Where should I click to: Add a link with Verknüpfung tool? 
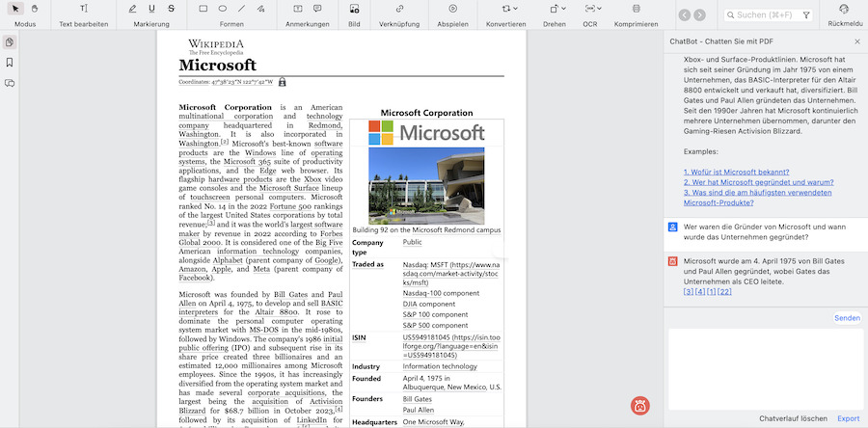click(399, 9)
